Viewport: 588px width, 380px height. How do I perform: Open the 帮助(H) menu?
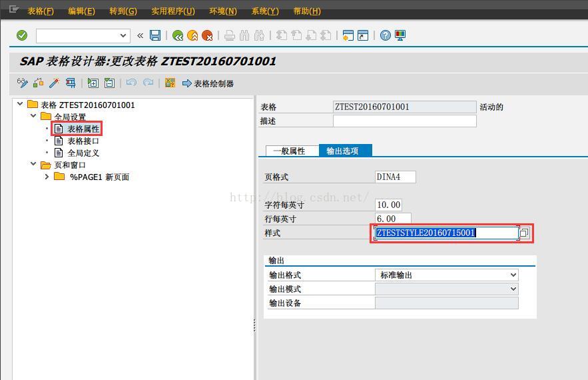[x=307, y=11]
